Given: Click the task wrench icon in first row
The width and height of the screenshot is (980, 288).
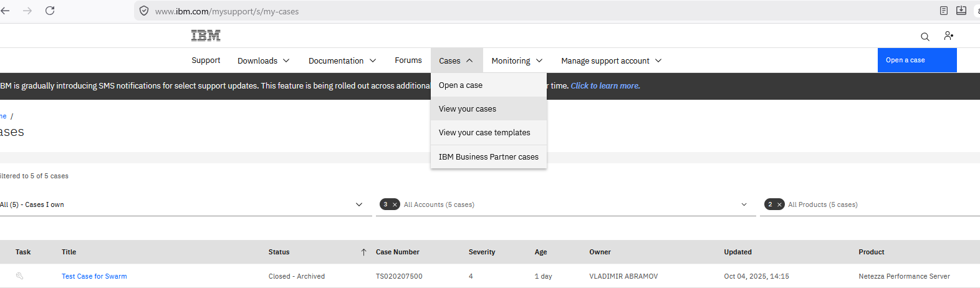Looking at the screenshot, I should [x=20, y=276].
